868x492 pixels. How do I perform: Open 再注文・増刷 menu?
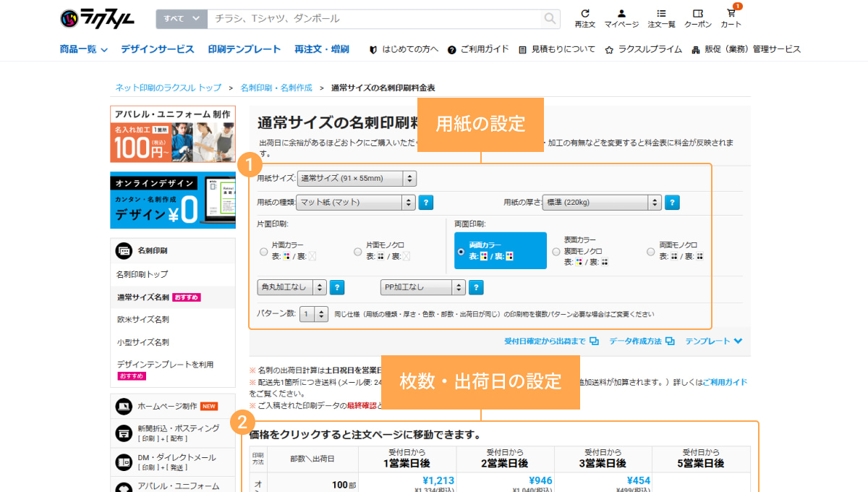(x=322, y=49)
